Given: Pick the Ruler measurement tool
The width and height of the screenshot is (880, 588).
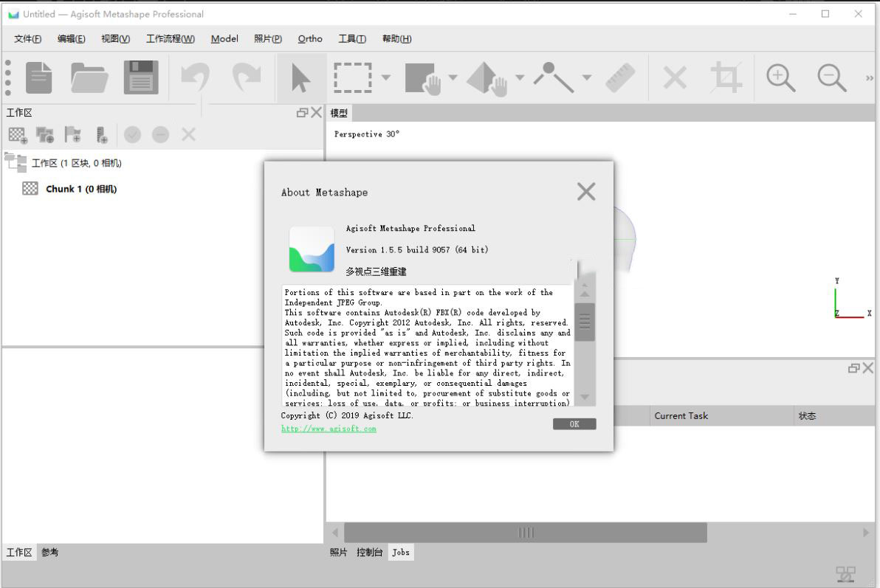Looking at the screenshot, I should click(x=620, y=77).
